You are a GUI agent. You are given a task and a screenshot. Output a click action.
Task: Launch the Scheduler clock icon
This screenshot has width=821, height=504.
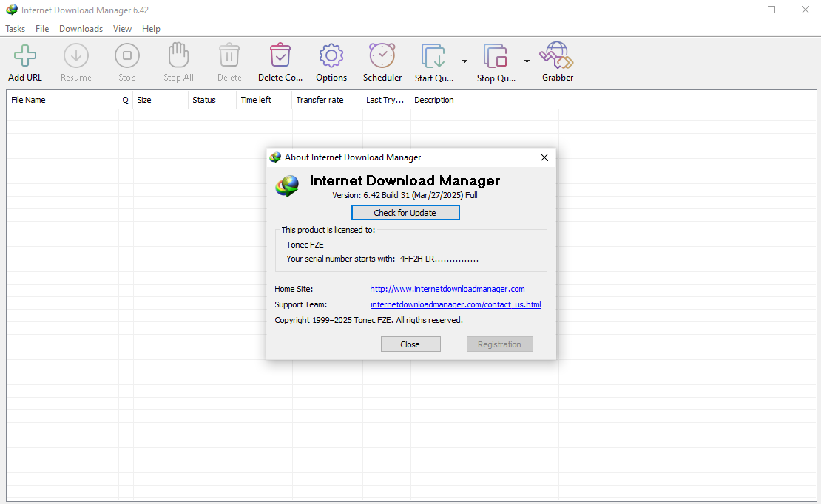coord(382,57)
